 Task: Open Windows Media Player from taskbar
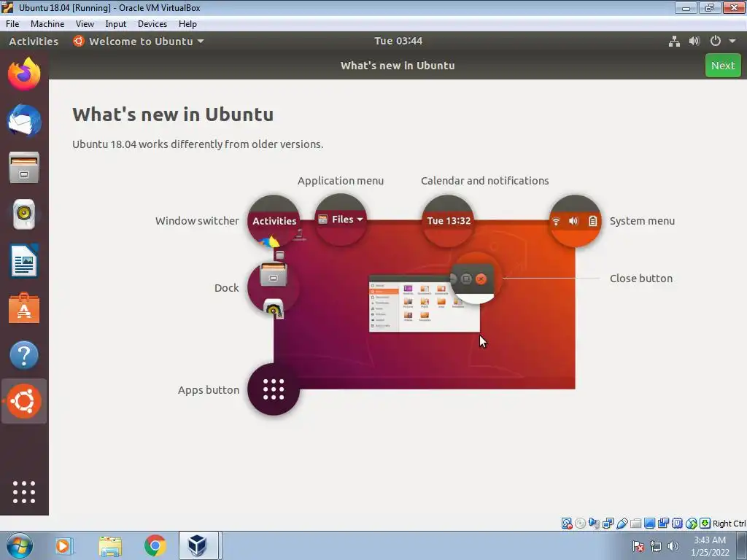[x=63, y=545]
